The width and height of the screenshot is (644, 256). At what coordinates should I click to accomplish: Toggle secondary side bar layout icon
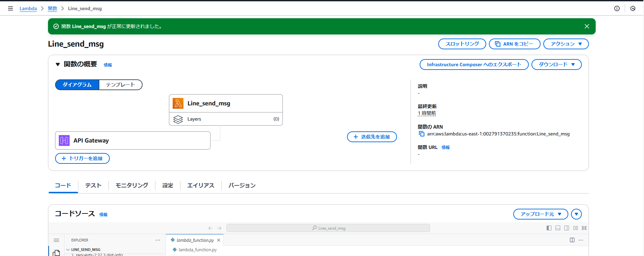point(567,228)
